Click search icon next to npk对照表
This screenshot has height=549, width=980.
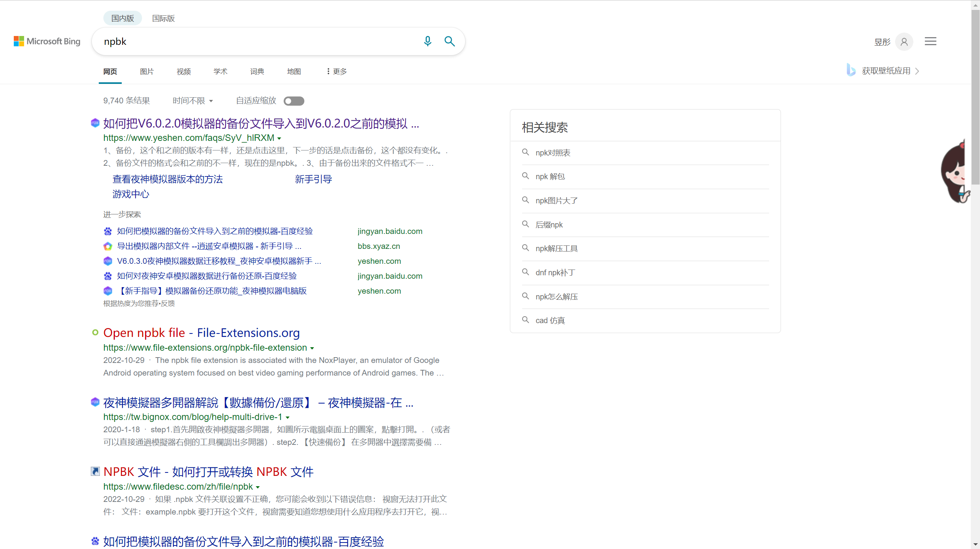[x=526, y=152]
